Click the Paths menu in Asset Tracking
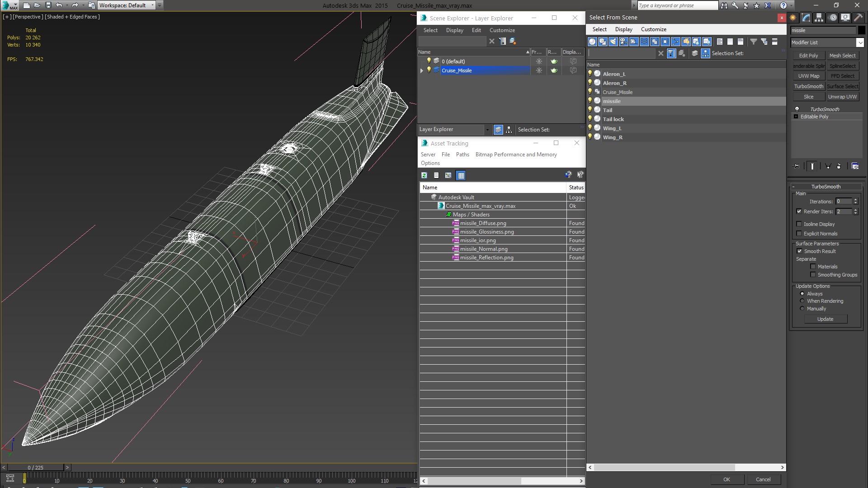Viewport: 868px width, 488px height. [x=462, y=154]
